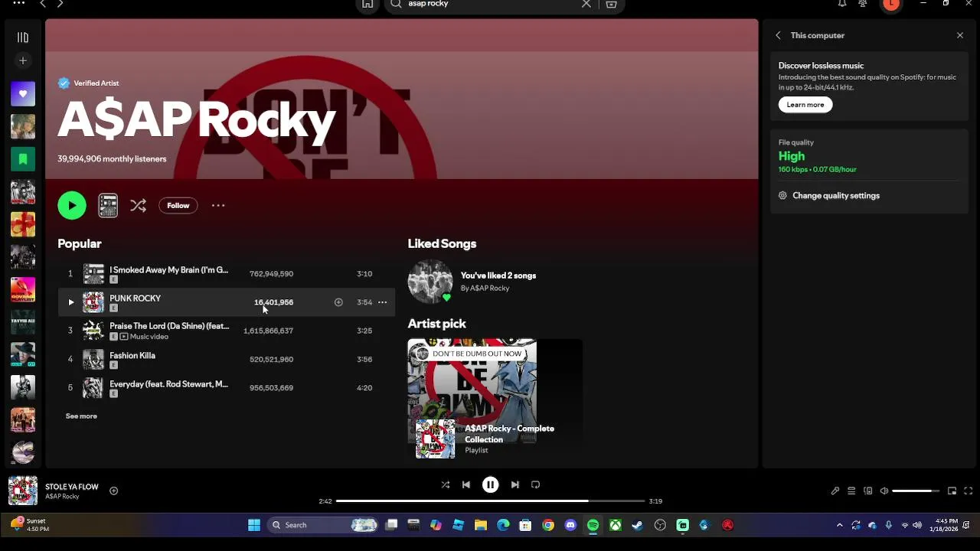
Task: Click the Browse icon next to search
Action: (611, 4)
